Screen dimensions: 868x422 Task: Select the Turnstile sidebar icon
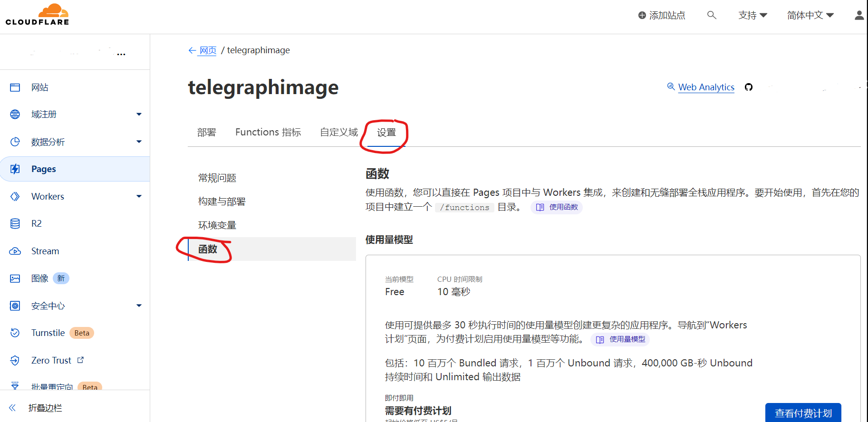tap(15, 333)
